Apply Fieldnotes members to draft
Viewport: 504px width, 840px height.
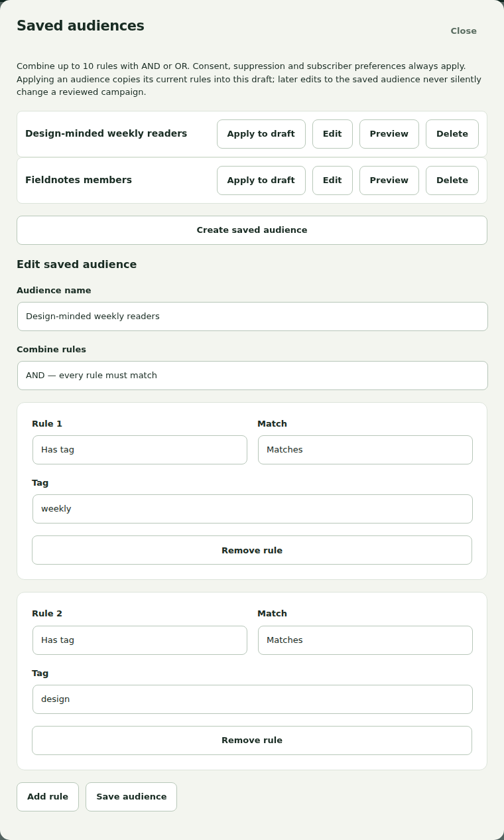pos(261,180)
